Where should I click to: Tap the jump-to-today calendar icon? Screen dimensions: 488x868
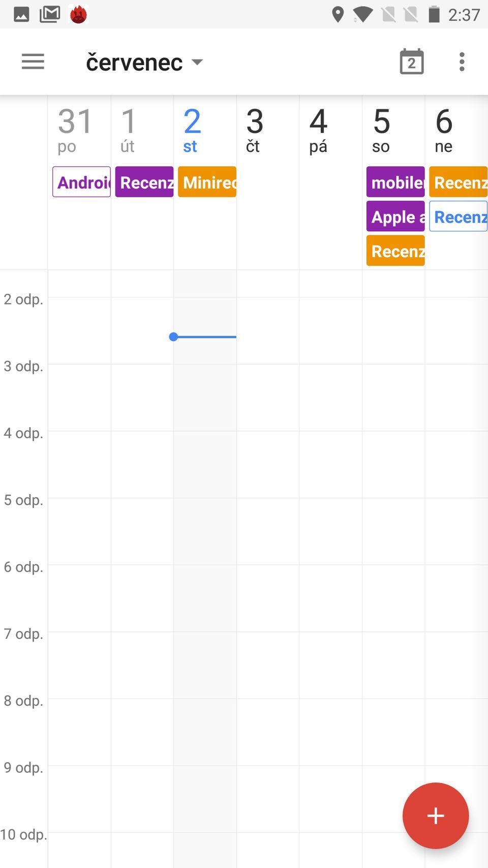(411, 62)
